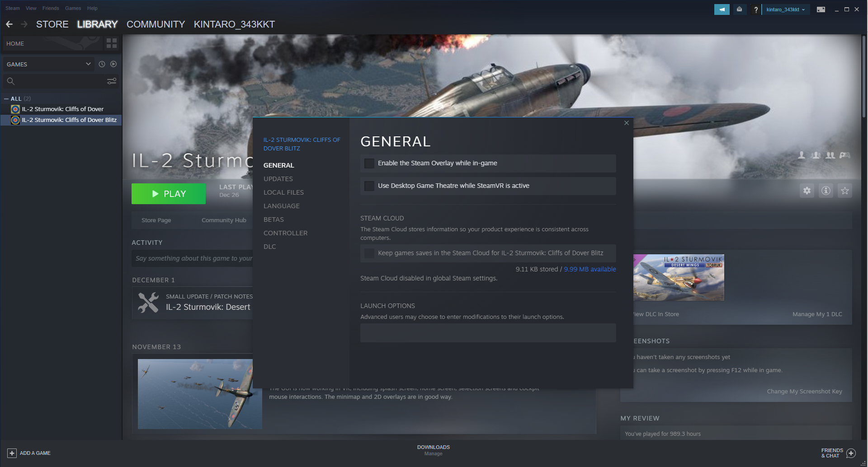The width and height of the screenshot is (868, 467).
Task: Click the recent games clock icon
Action: (102, 64)
